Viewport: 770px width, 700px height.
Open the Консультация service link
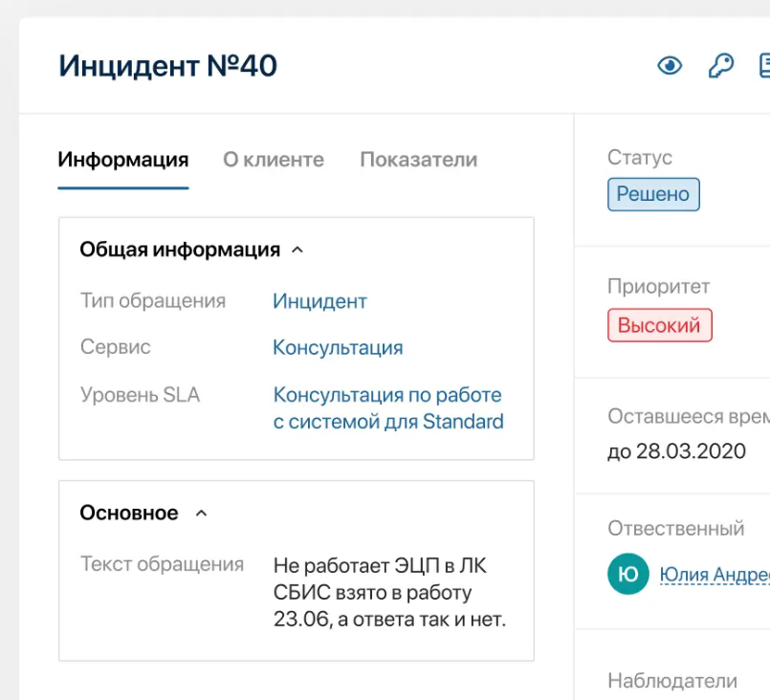tap(338, 348)
